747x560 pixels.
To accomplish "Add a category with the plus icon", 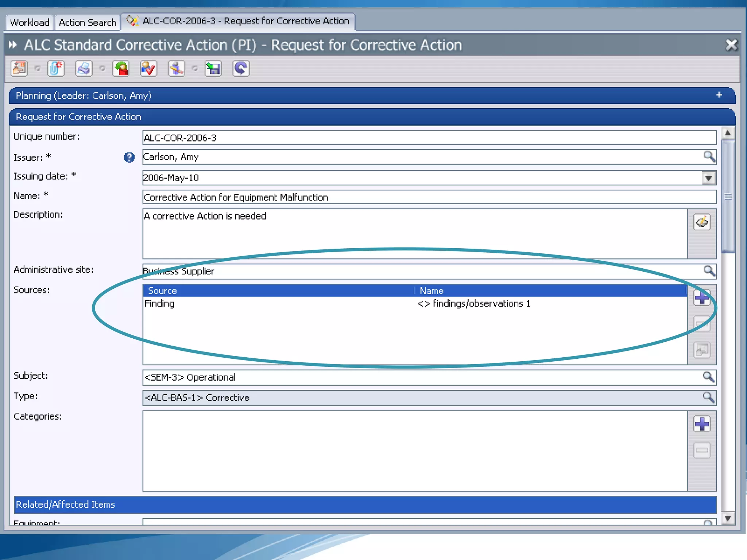I will click(701, 424).
